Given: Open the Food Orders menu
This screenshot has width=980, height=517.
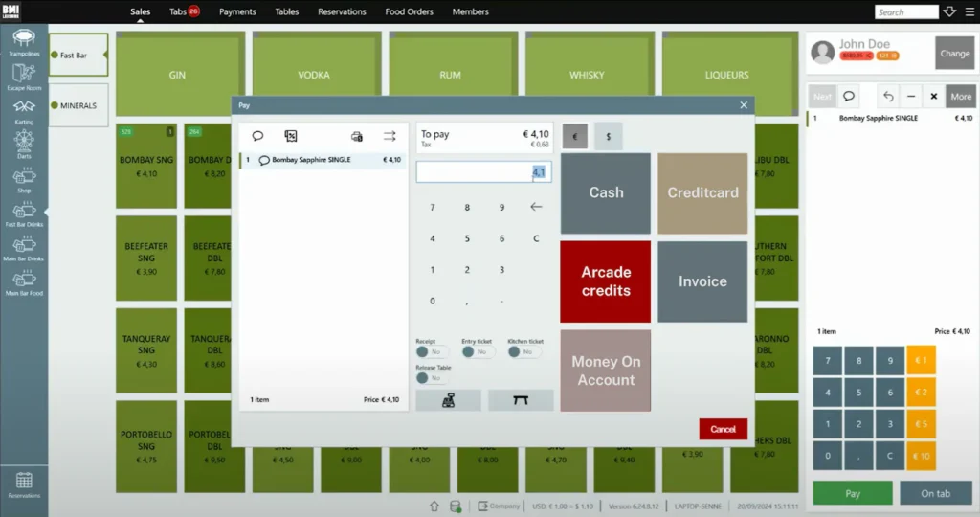Looking at the screenshot, I should (x=409, y=11).
